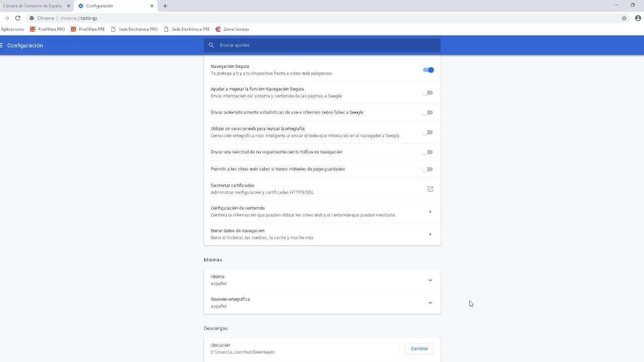Disable the Navegación Segura toggle
The height and width of the screenshot is (362, 644).
click(x=428, y=70)
